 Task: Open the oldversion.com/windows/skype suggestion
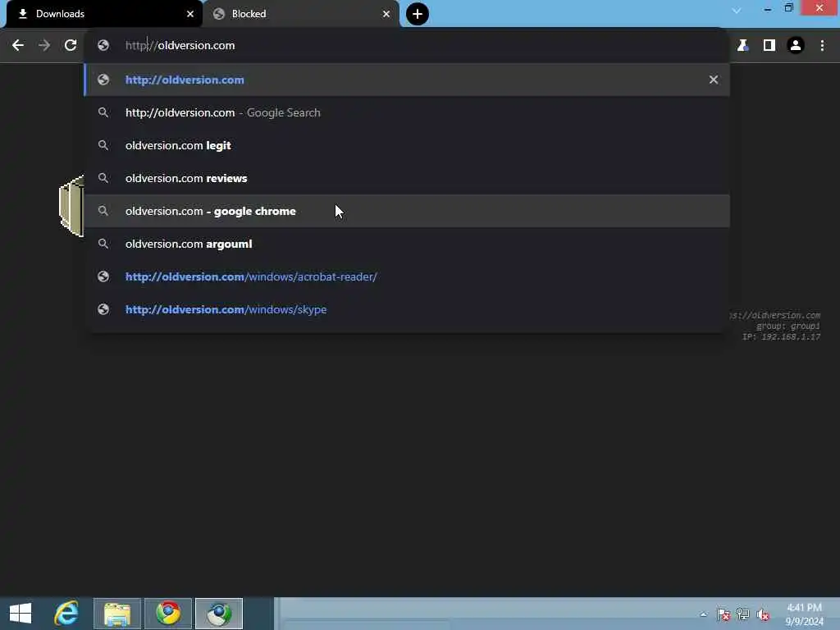407,309
